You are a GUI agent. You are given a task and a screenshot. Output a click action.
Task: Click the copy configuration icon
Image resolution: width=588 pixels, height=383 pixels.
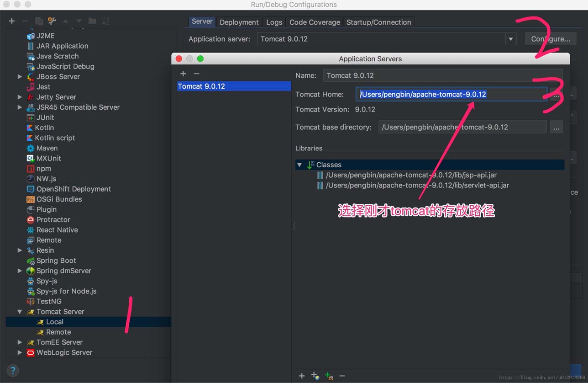39,21
